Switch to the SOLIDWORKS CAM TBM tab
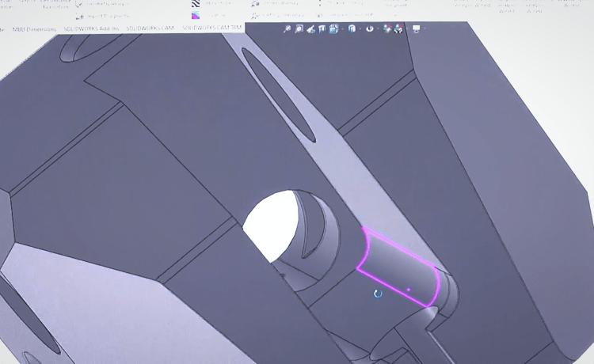The image size is (594, 364). [211, 28]
